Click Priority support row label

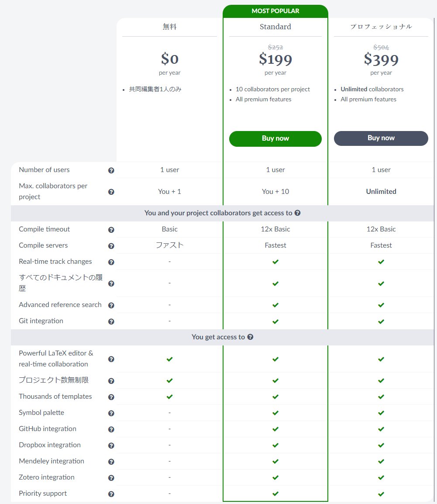[43, 494]
